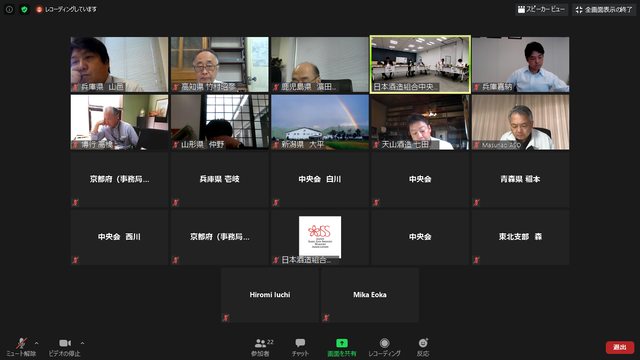The image size is (640, 360).
Task: Select the highlighted 日本酒造組合中央 conference room tile
Action: click(420, 64)
